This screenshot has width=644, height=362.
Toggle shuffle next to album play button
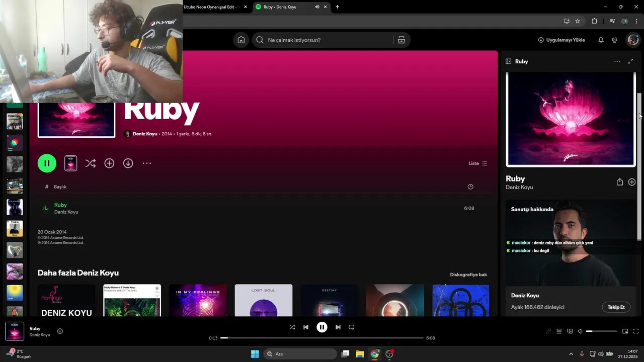pos(91,163)
